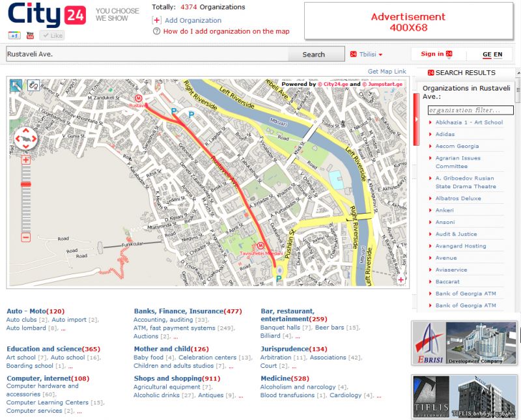Select the arrow pointer tool on map
The height and width of the screenshot is (420, 521).
coord(16,85)
